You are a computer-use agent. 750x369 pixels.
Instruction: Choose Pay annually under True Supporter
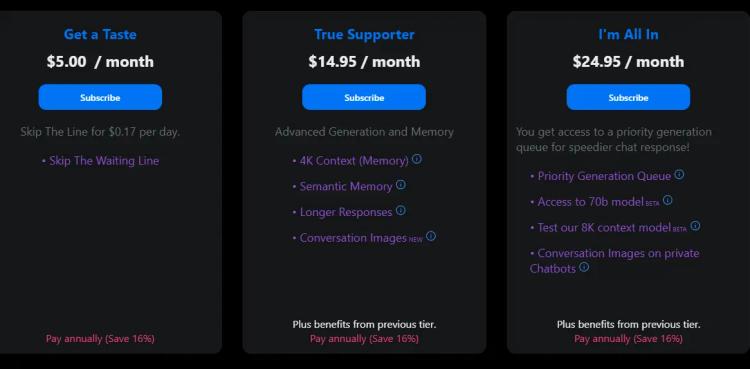click(364, 338)
